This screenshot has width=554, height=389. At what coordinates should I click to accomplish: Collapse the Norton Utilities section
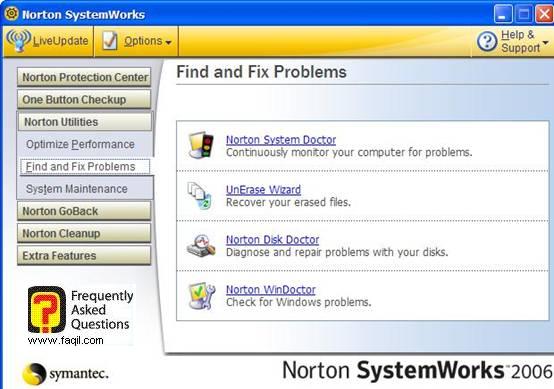pyautogui.click(x=84, y=122)
